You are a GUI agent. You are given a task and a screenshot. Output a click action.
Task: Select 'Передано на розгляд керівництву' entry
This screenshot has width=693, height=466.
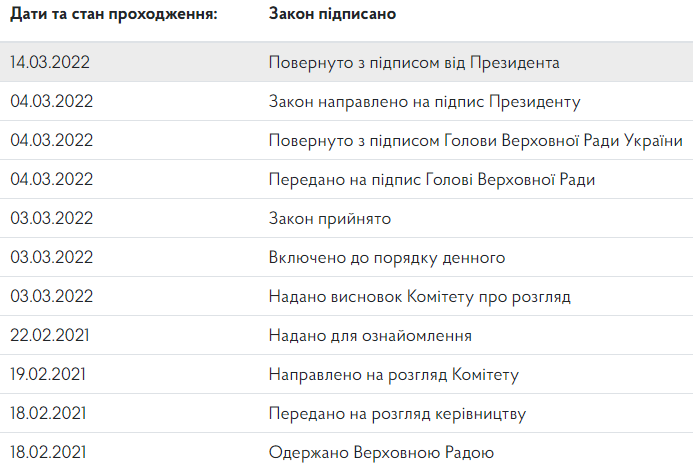[397, 413]
